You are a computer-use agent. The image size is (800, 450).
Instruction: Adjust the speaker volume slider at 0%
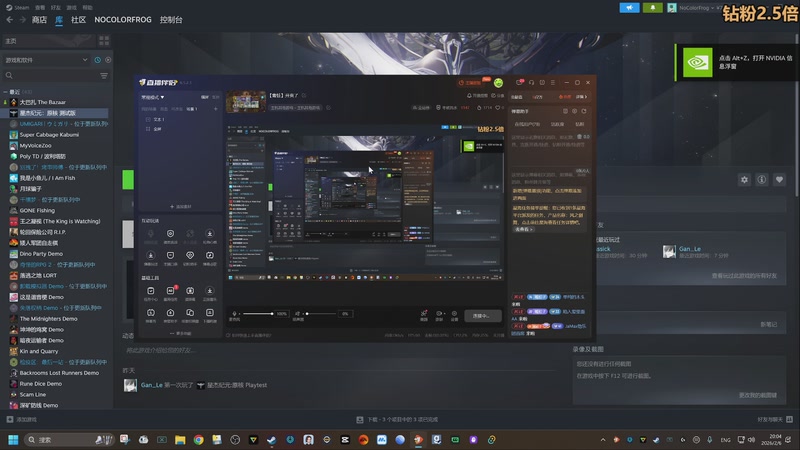[321, 313]
